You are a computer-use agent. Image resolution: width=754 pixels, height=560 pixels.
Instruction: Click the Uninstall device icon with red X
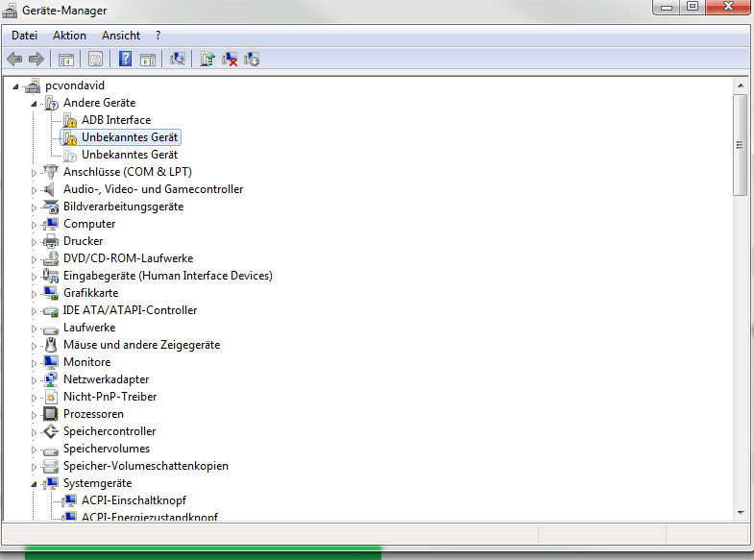[230, 60]
